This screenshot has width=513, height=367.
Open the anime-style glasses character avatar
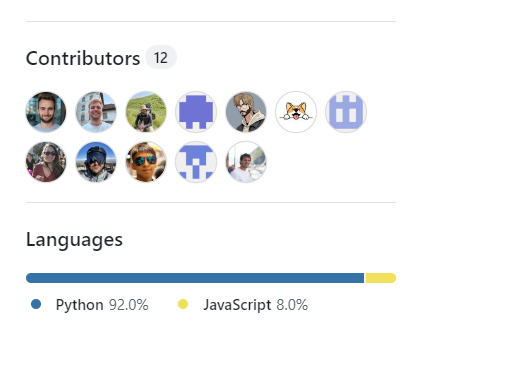(246, 112)
